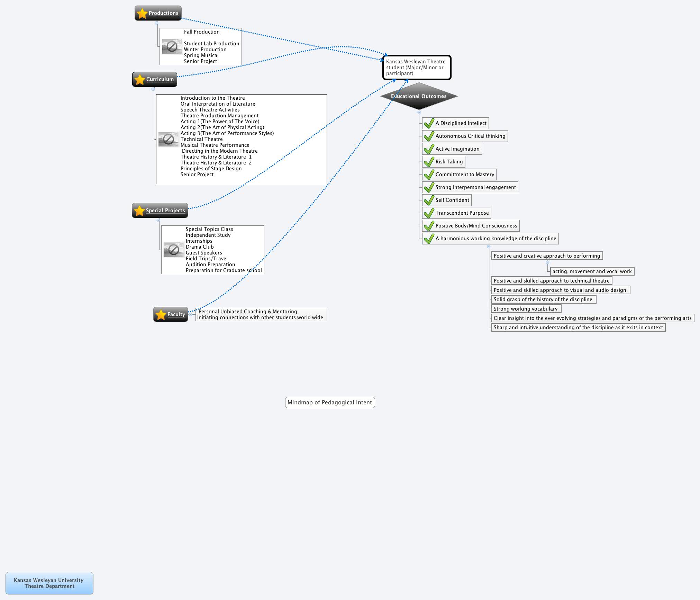The height and width of the screenshot is (600, 700).
Task: Click 'Personal Unbiased Coaching & Mentoring' text
Action: 248,312
